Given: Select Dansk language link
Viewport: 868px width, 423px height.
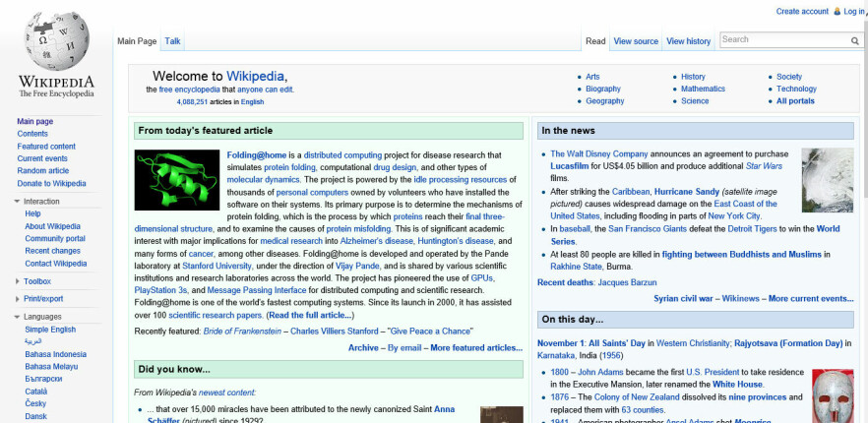Looking at the screenshot, I should coord(35,416).
